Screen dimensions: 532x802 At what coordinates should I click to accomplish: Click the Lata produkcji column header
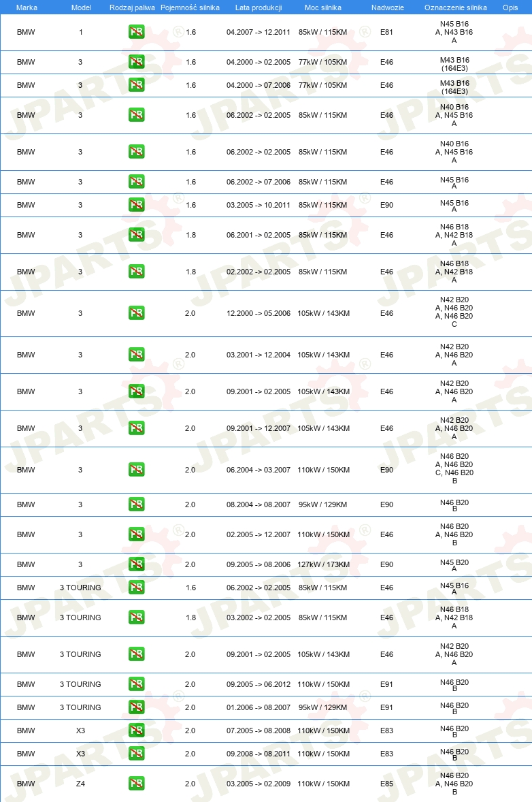tap(259, 7)
